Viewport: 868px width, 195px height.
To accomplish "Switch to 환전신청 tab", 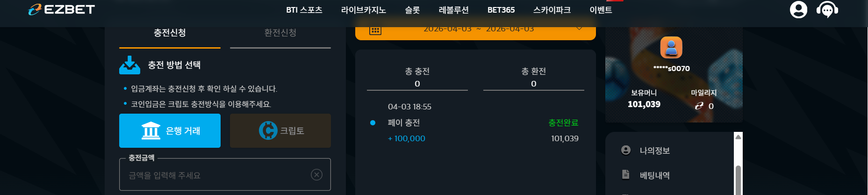I will point(280,33).
